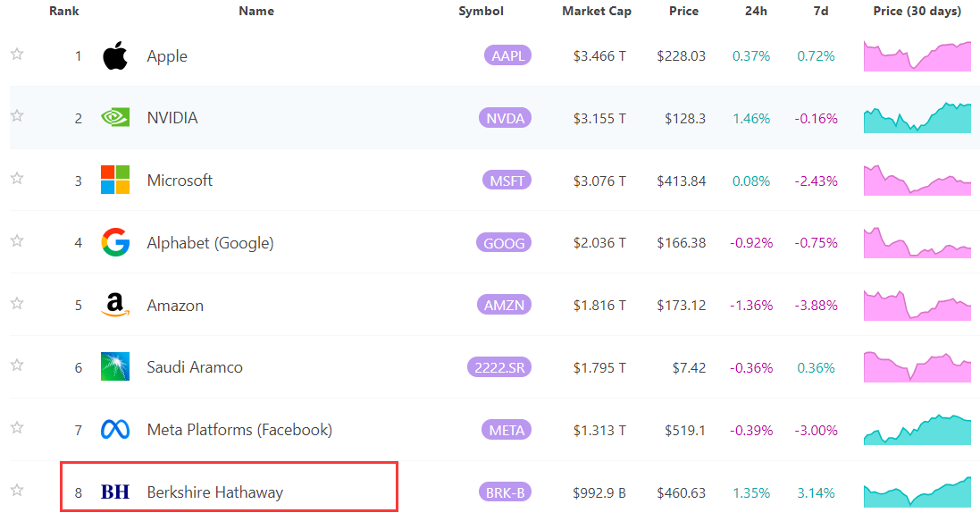The width and height of the screenshot is (980, 521).
Task: Click the NVDA symbol badge
Action: 505,118
